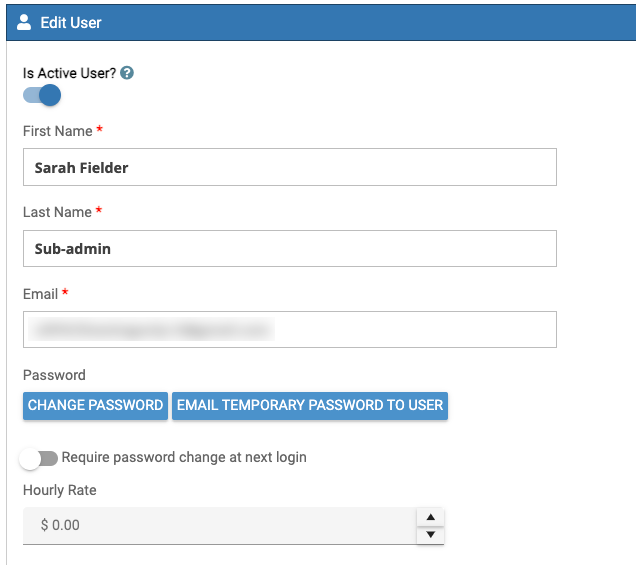
Task: Click the Last Name field label
Action: (57, 212)
